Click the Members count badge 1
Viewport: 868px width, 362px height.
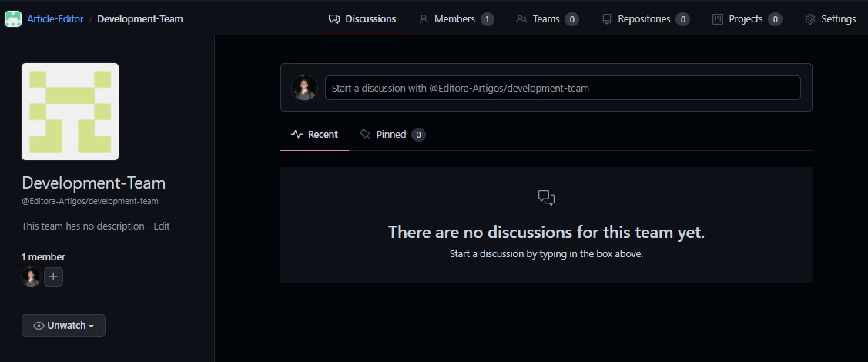click(x=487, y=19)
